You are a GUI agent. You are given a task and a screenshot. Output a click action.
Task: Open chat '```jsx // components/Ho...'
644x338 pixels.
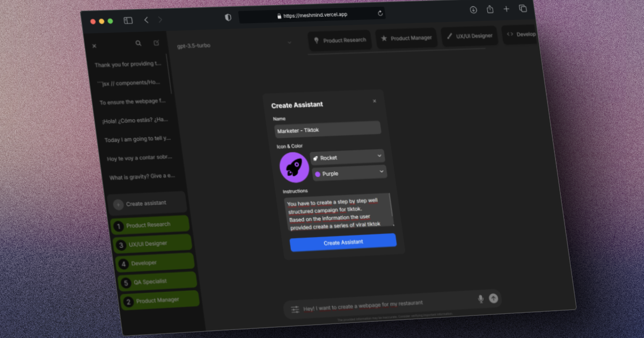pyautogui.click(x=129, y=83)
